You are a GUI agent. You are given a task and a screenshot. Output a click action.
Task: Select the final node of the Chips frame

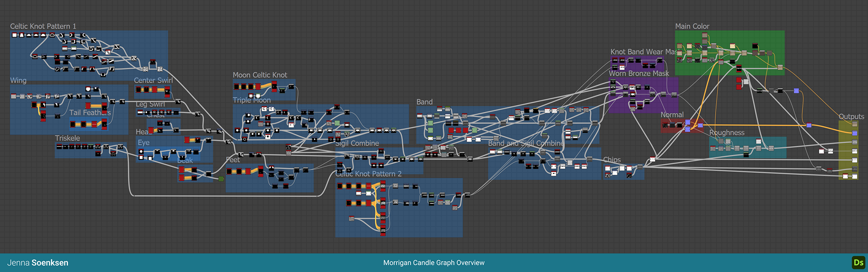coord(640,168)
